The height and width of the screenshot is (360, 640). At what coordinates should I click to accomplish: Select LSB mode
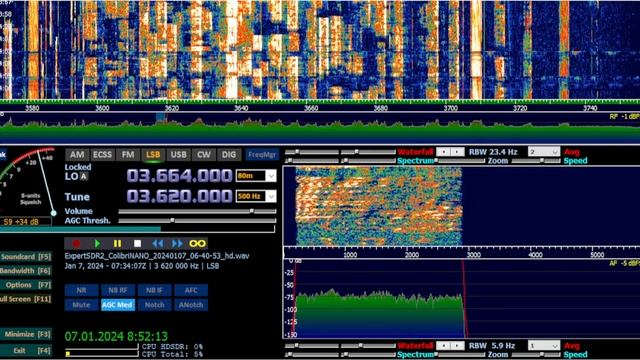153,155
